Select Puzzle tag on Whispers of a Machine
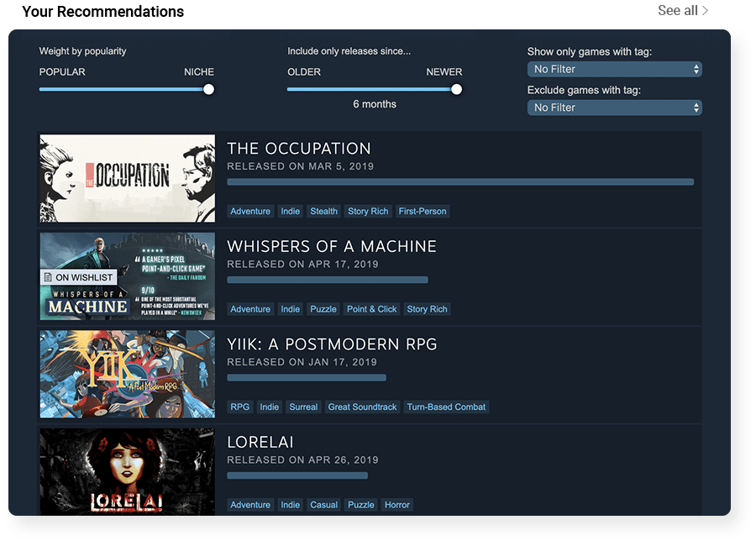Image resolution: width=756 pixels, height=546 pixels. coord(323,309)
